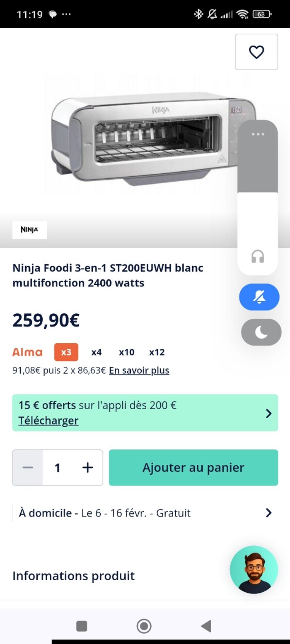The width and height of the screenshot is (290, 644).
Task: Select Alma x4 installment option
Action: [x=97, y=352]
